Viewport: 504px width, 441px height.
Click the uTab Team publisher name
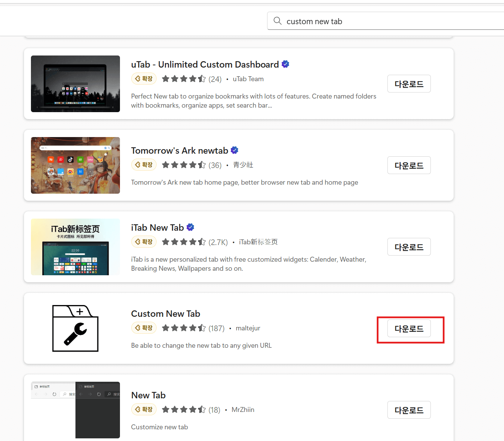pos(248,79)
